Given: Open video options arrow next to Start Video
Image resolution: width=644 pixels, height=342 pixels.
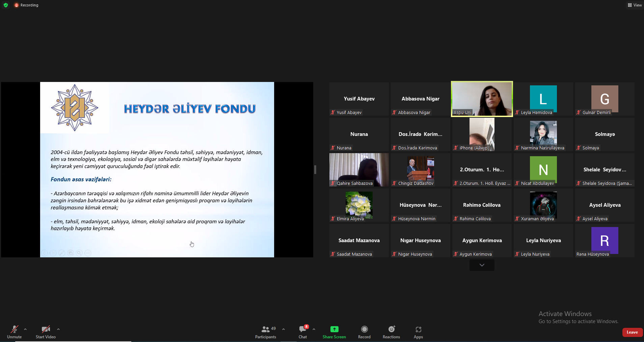Looking at the screenshot, I should 58,329.
